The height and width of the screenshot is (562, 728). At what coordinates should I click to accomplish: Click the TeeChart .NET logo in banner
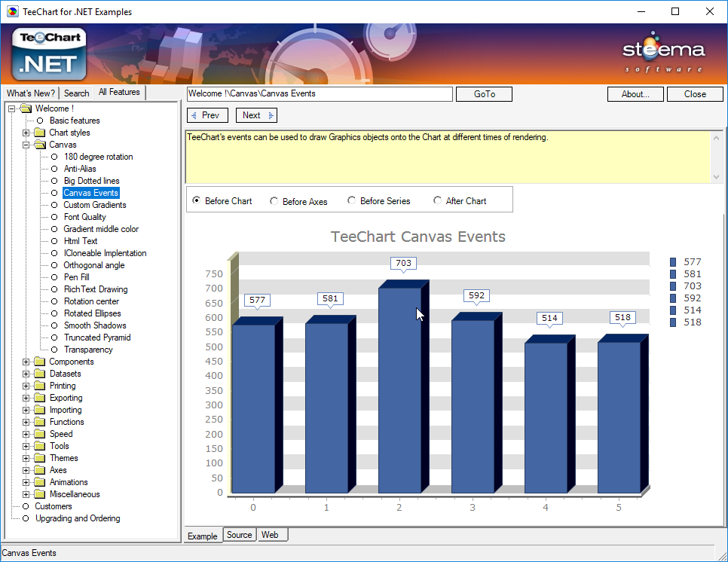tap(49, 53)
